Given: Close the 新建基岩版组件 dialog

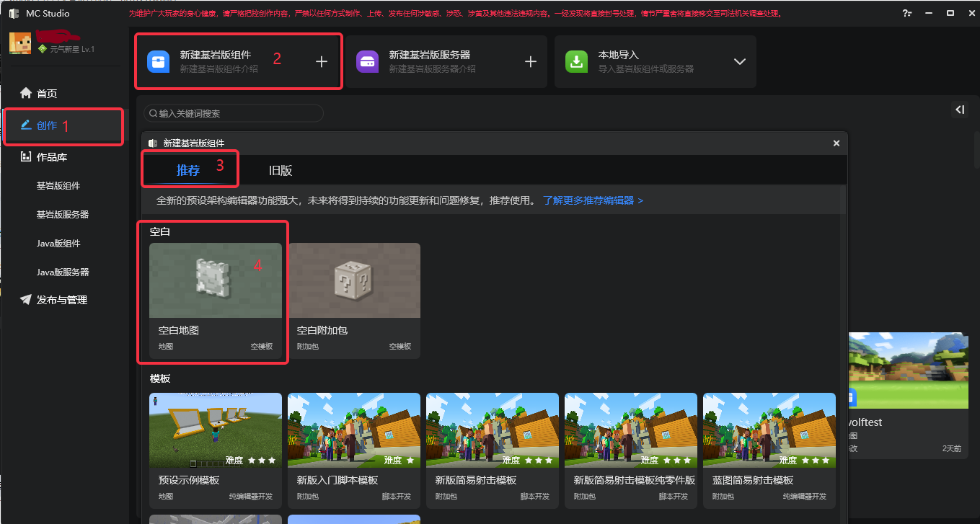Looking at the screenshot, I should pyautogui.click(x=836, y=143).
